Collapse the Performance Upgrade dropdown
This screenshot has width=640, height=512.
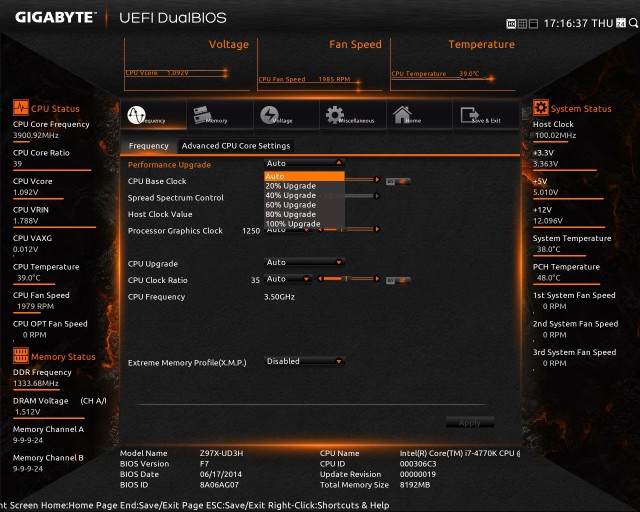pyautogui.click(x=304, y=163)
